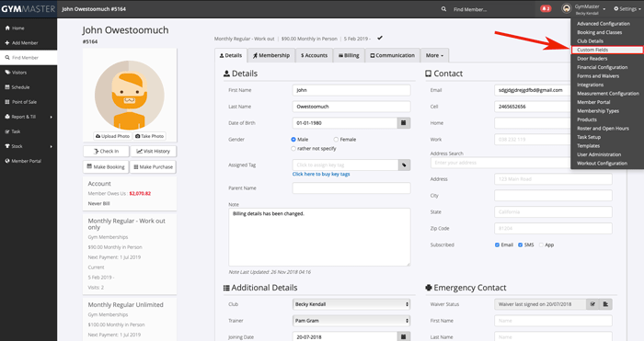The width and height of the screenshot is (644, 341).
Task: Select the Female gender radio button
Action: (x=336, y=140)
